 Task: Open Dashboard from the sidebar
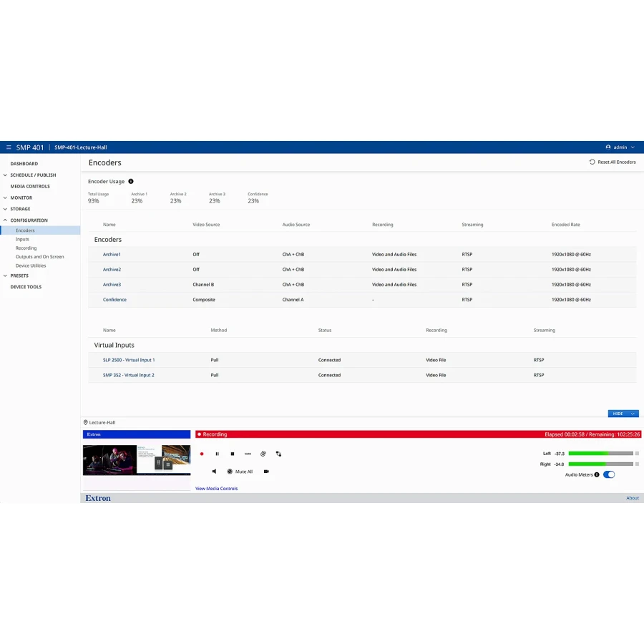click(x=24, y=164)
